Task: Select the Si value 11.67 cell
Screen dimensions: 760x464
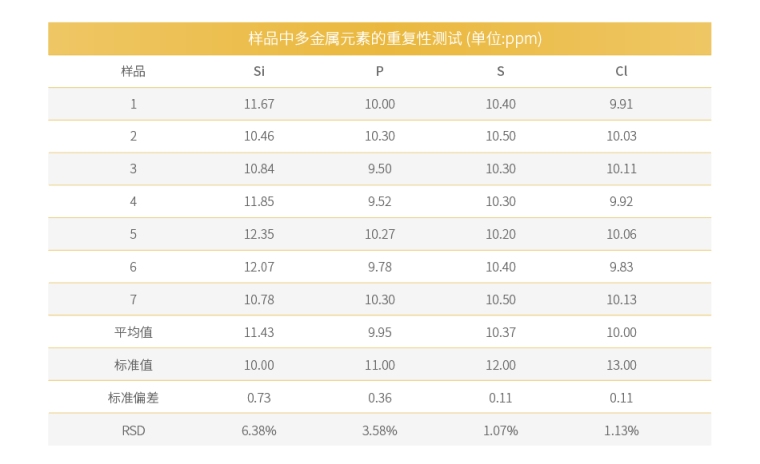Action: click(259, 104)
